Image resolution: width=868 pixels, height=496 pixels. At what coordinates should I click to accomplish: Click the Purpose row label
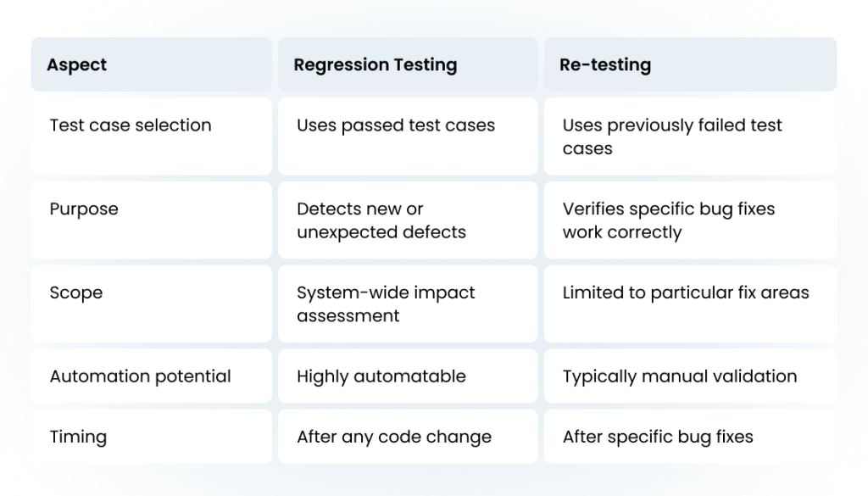(x=151, y=220)
